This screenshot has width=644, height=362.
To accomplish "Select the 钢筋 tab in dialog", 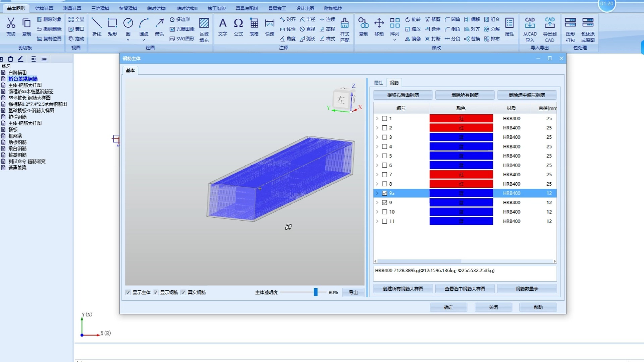I will [394, 83].
